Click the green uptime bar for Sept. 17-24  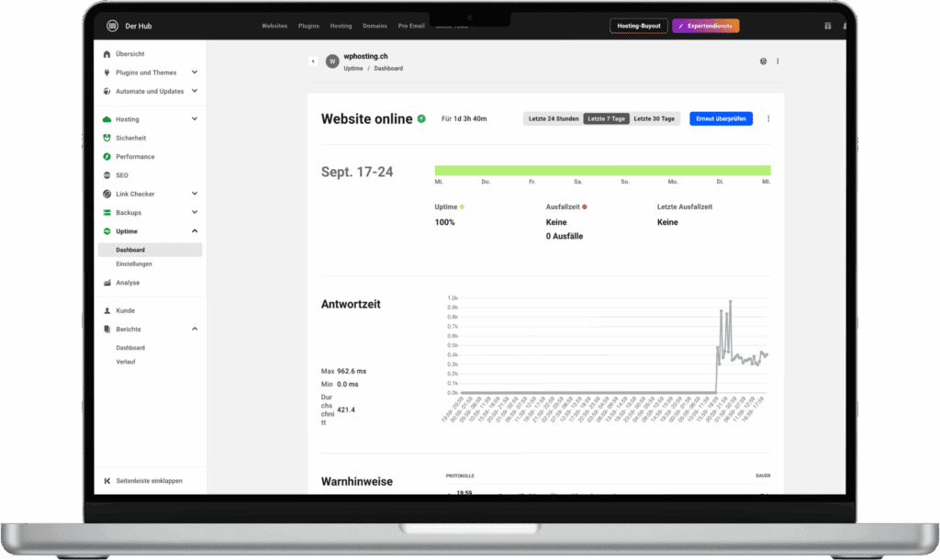point(601,170)
